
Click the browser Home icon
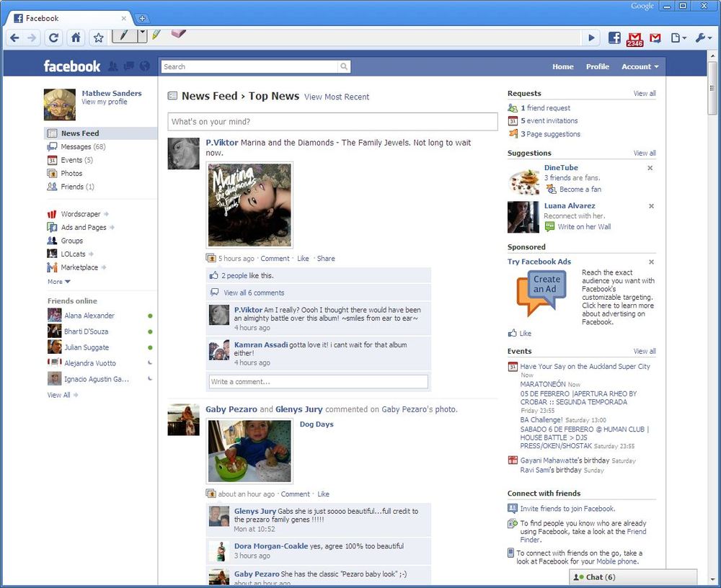tap(76, 38)
